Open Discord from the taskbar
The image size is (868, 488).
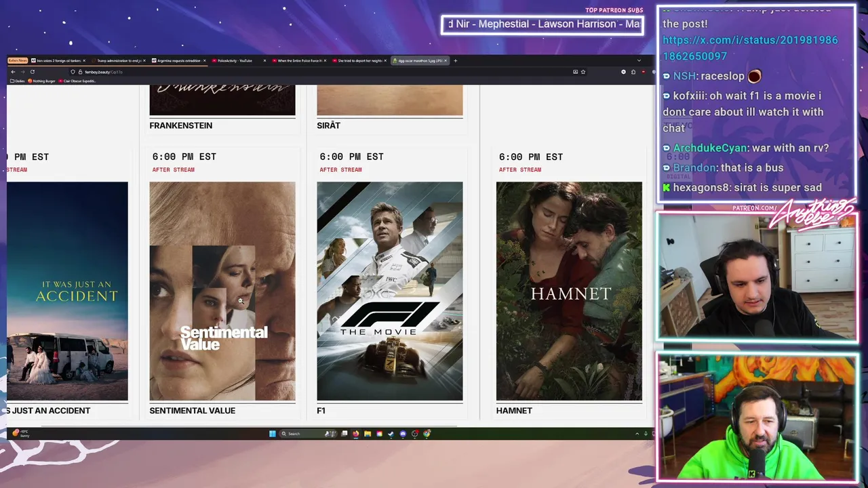pyautogui.click(x=403, y=434)
